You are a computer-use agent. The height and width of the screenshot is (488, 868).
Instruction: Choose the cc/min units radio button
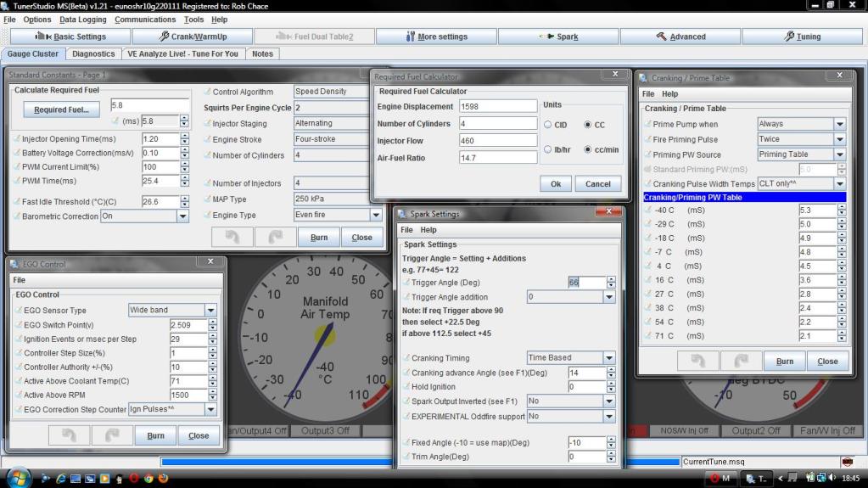tap(589, 149)
